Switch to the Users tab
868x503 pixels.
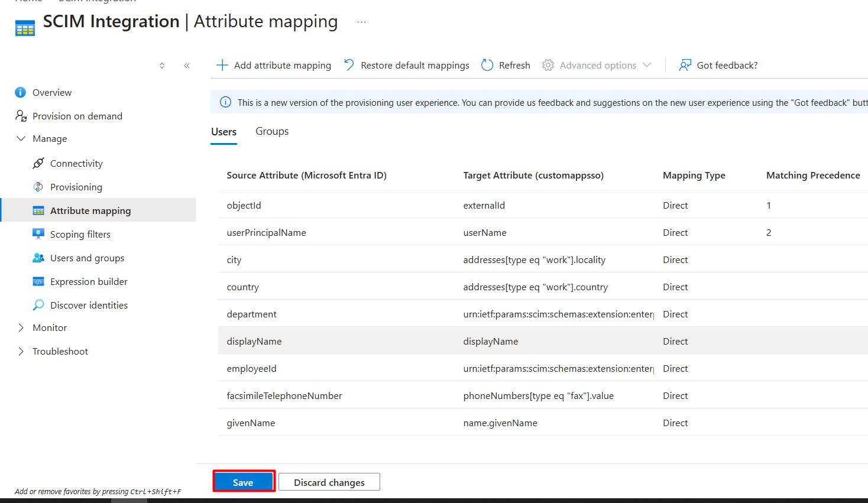pyautogui.click(x=224, y=131)
